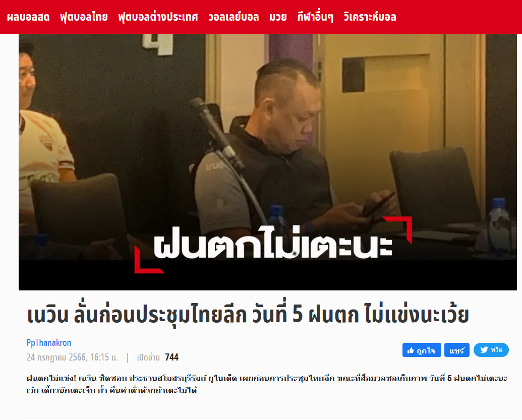Click the article lead paragraph text

(x=267, y=384)
